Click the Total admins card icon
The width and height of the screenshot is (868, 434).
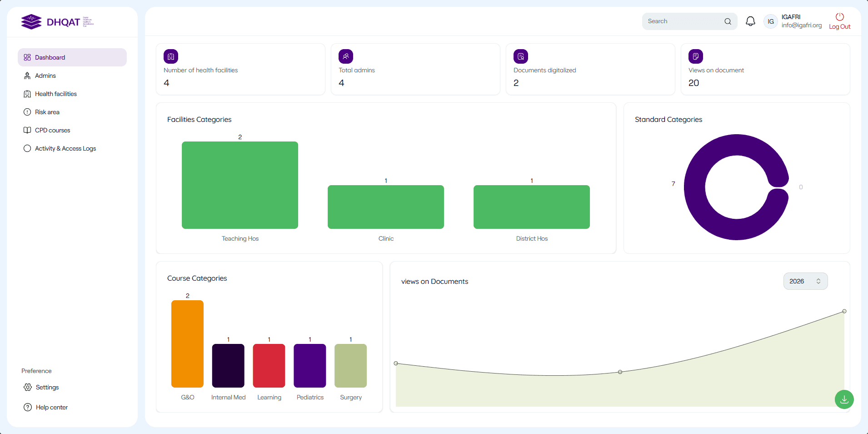coord(346,56)
